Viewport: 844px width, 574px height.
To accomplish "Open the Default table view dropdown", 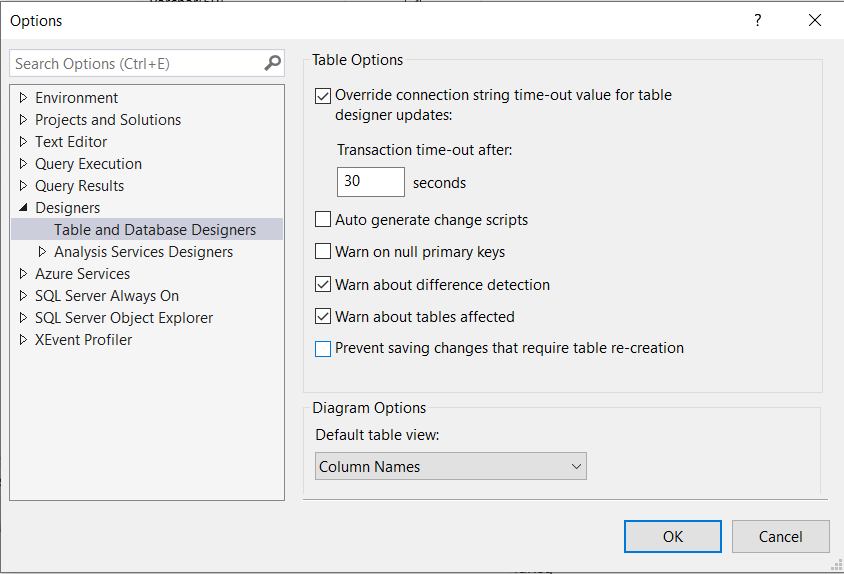I will coord(451,467).
